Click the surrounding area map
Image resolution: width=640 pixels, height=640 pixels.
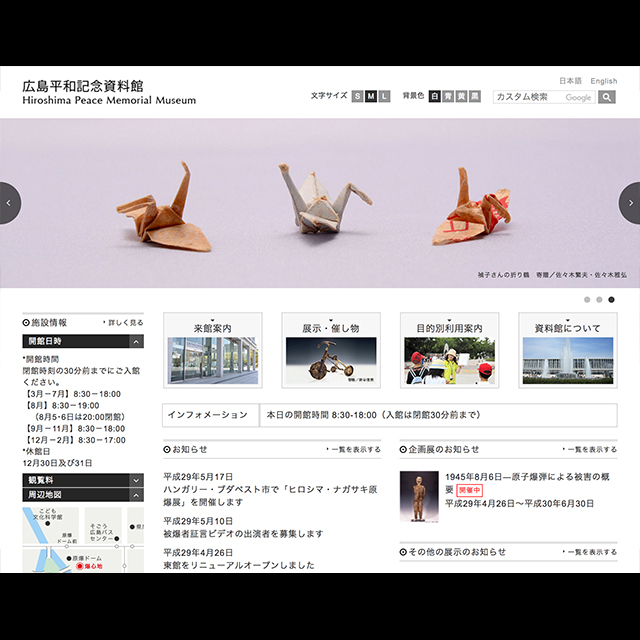[x=83, y=540]
